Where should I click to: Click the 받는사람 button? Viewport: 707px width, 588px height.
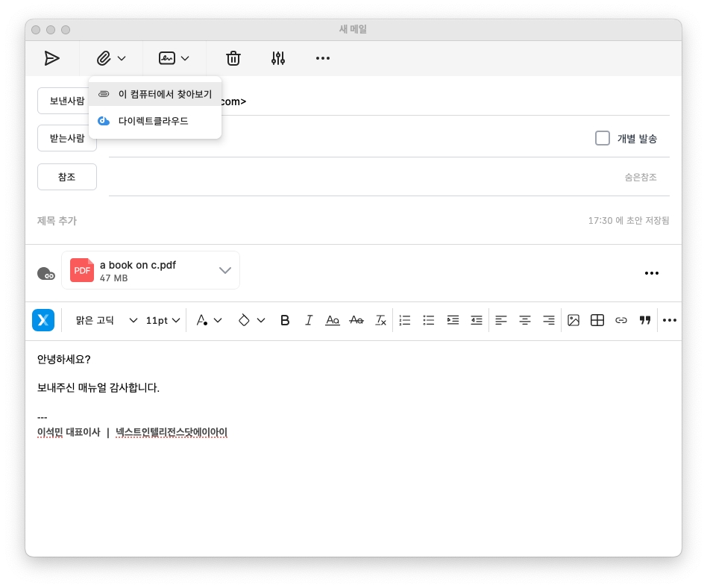pyautogui.click(x=67, y=138)
